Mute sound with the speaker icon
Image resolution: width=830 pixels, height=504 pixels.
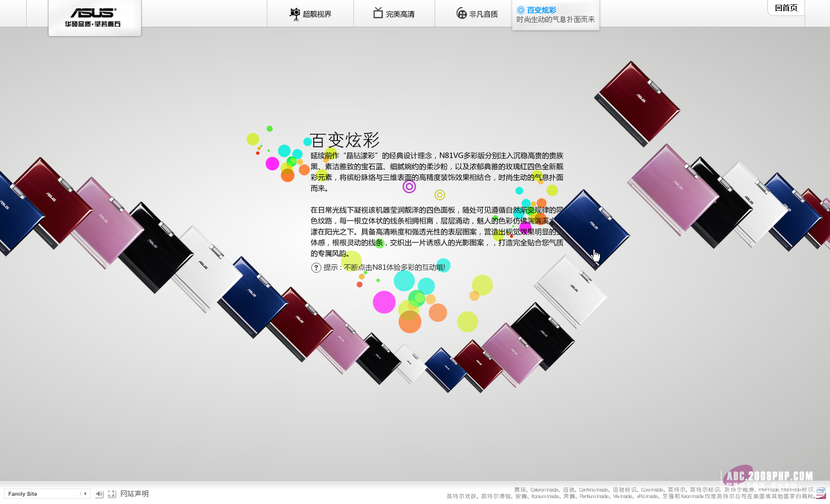click(99, 494)
